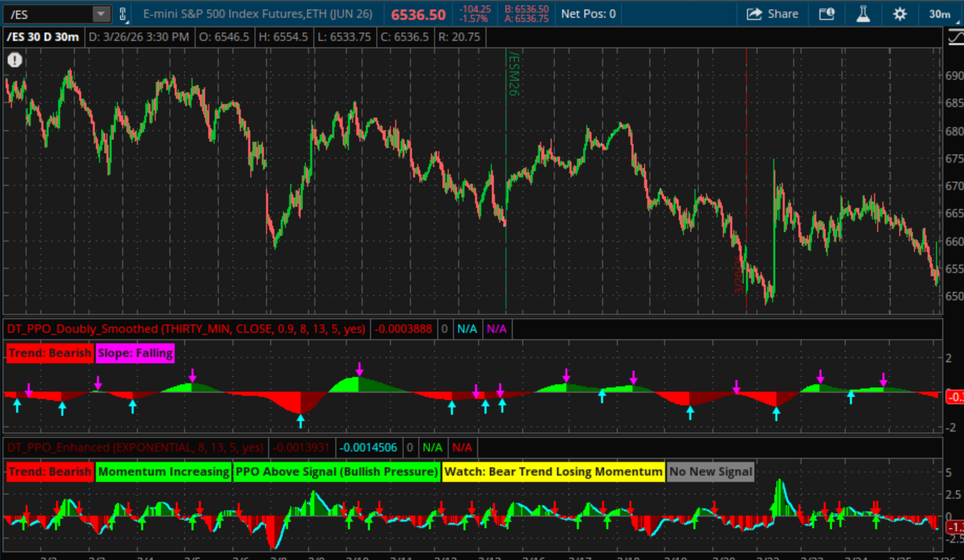
Task: Click the symbol link chain icon
Action: point(124,14)
